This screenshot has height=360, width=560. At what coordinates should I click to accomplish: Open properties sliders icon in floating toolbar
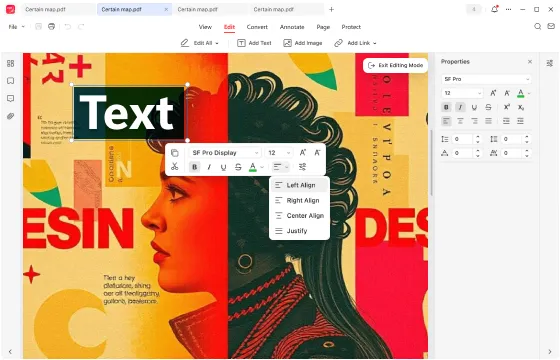(302, 167)
